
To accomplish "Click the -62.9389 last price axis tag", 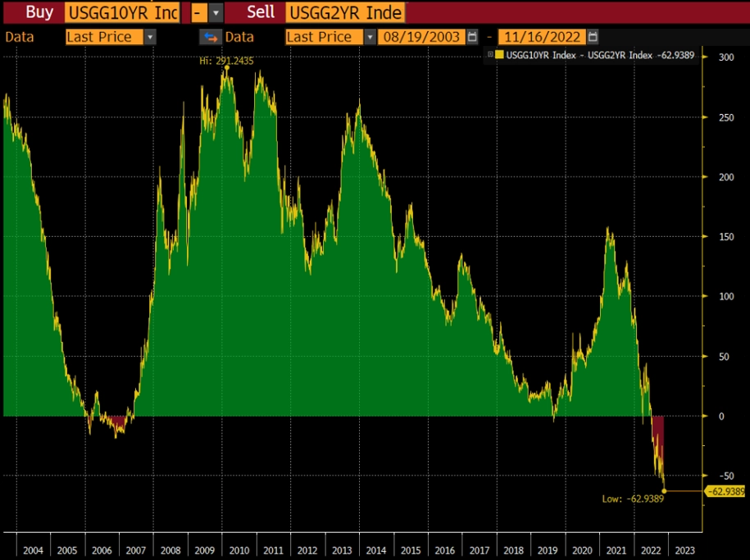I will (x=725, y=492).
